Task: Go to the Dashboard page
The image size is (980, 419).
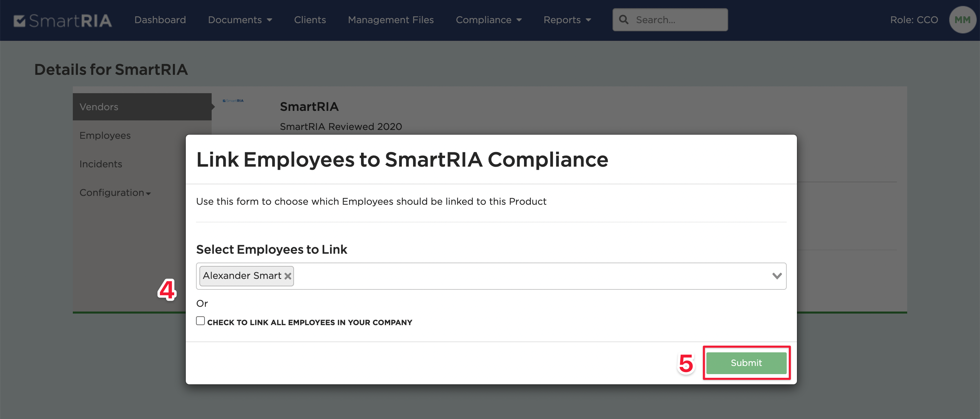Action: [x=160, y=20]
